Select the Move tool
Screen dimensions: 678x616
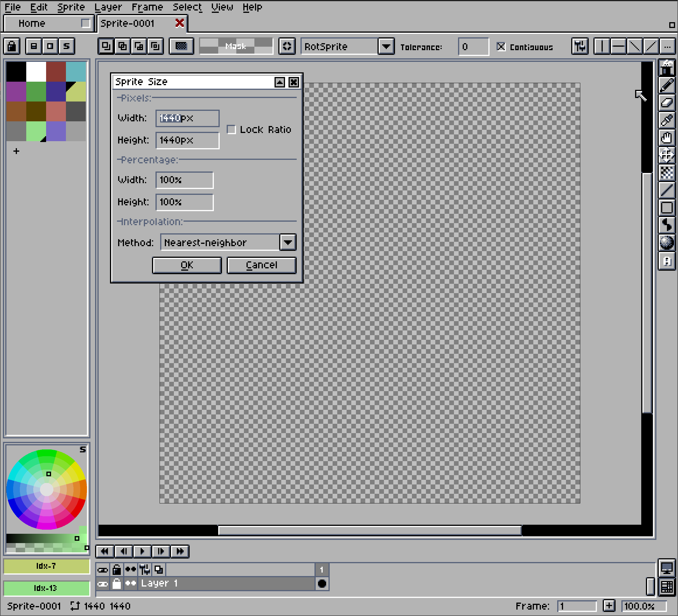pos(667,155)
